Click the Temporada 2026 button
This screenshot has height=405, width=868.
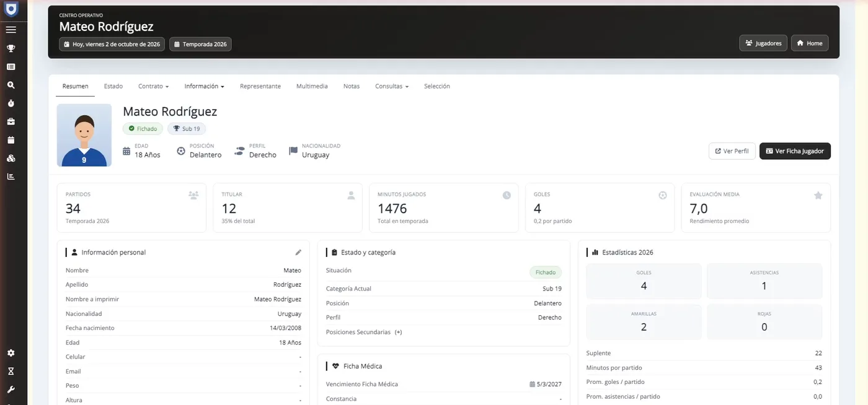coord(200,45)
